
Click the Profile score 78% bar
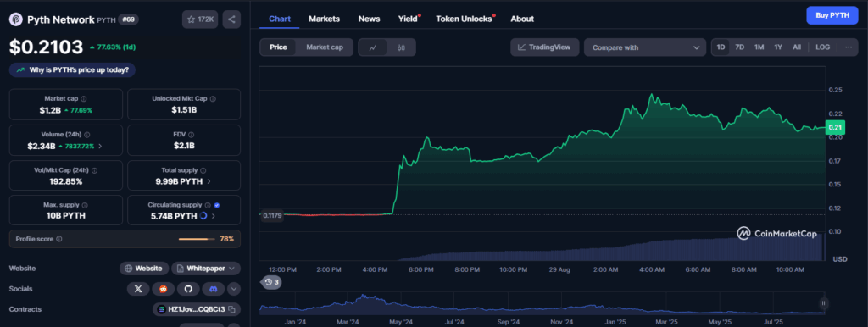click(x=197, y=239)
